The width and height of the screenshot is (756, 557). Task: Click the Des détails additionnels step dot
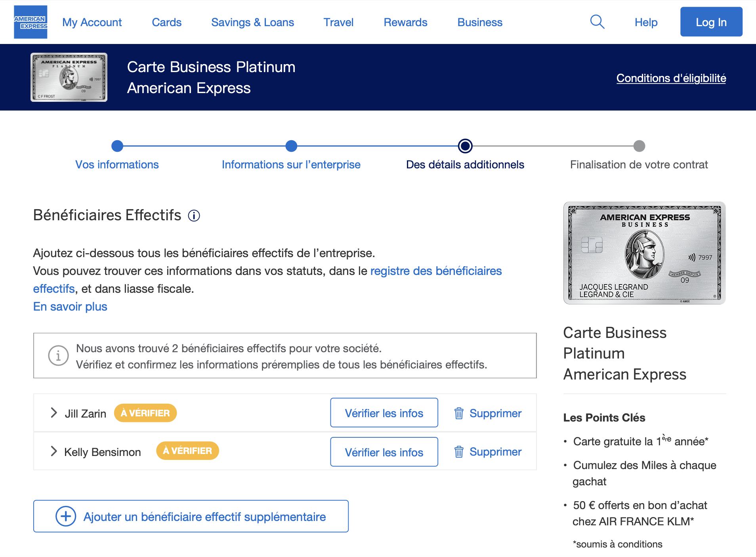click(x=465, y=146)
